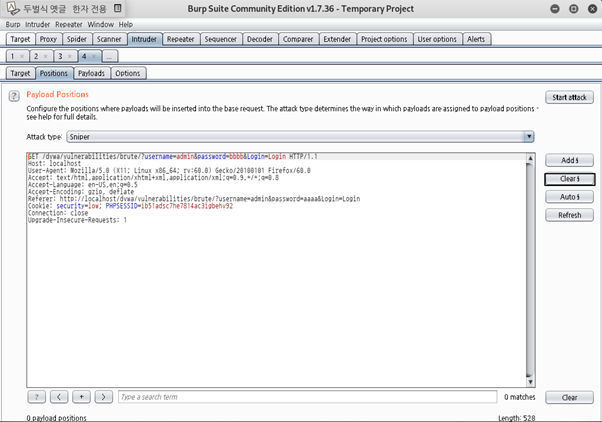Close Intruder attack tab 1

[22, 56]
